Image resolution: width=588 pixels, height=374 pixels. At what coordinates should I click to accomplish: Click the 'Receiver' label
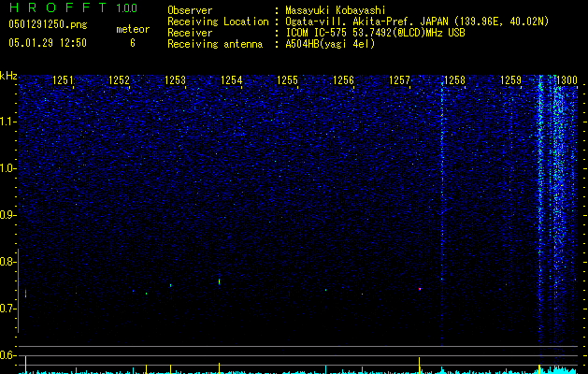tap(190, 33)
